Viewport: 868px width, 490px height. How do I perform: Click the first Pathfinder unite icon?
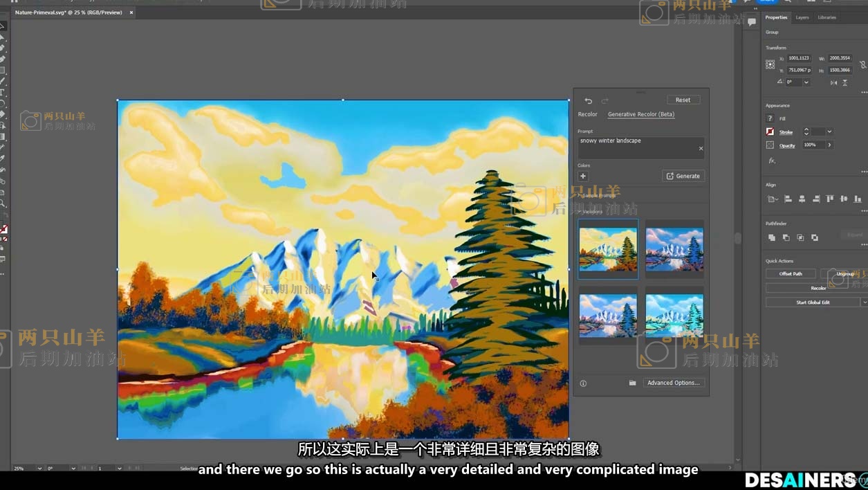772,237
